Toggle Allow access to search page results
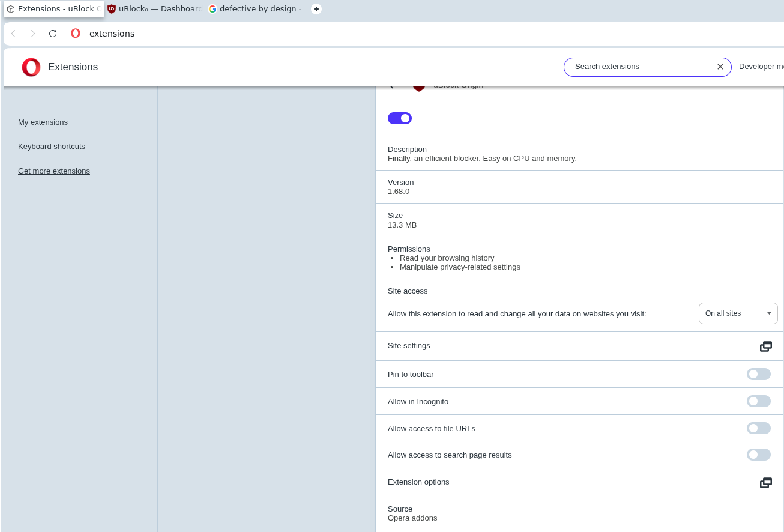The width and height of the screenshot is (784, 532). click(758, 455)
